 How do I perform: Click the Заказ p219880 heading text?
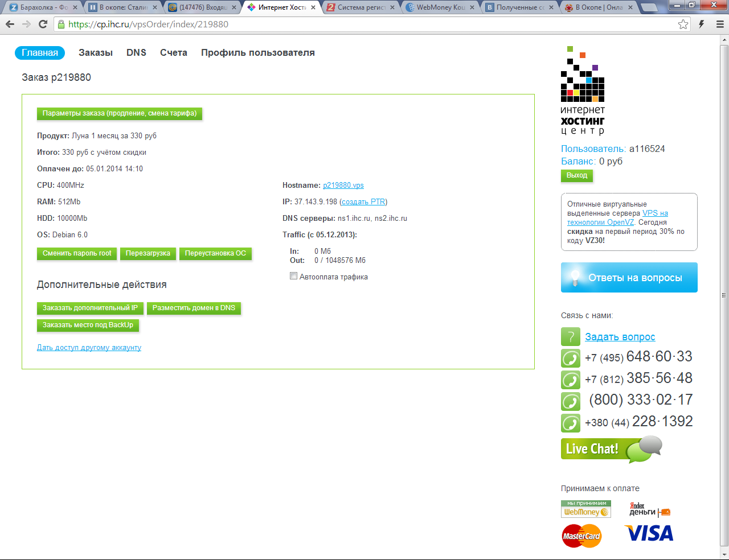[56, 77]
